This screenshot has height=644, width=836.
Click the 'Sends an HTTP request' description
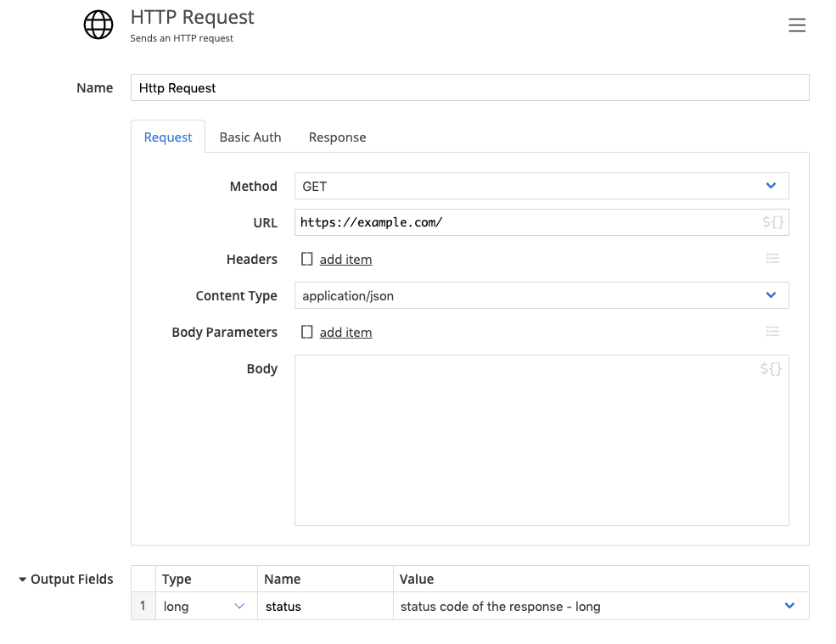(x=182, y=38)
